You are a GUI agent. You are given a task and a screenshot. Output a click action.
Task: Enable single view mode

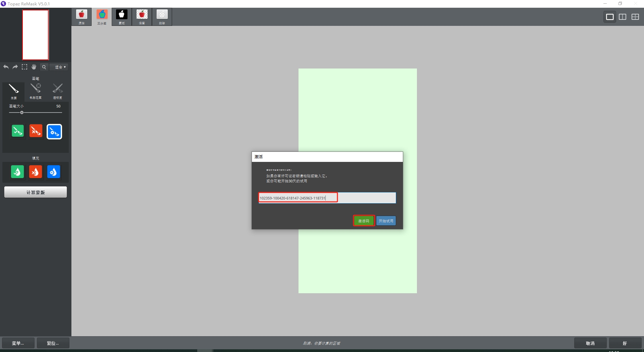tap(610, 16)
